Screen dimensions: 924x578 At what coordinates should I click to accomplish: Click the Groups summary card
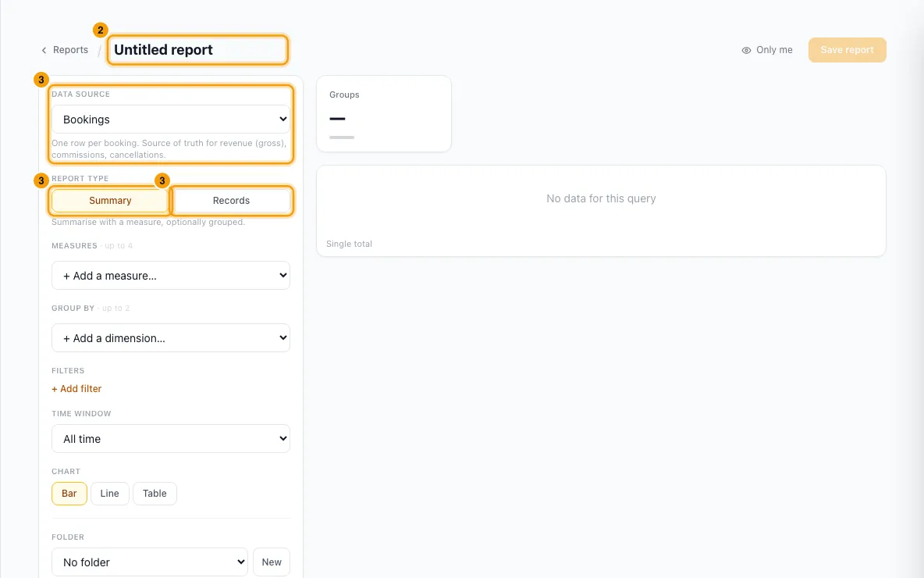tap(384, 113)
